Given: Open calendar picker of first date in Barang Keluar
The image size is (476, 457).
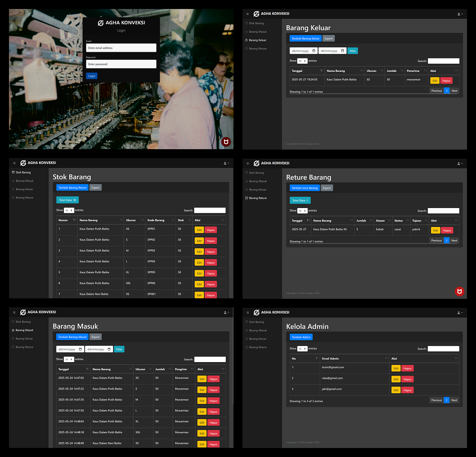Looking at the screenshot, I should (x=314, y=51).
